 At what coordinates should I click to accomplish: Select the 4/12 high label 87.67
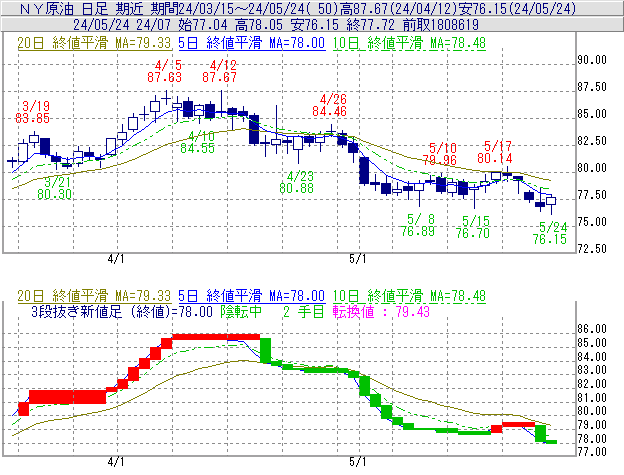point(219,71)
